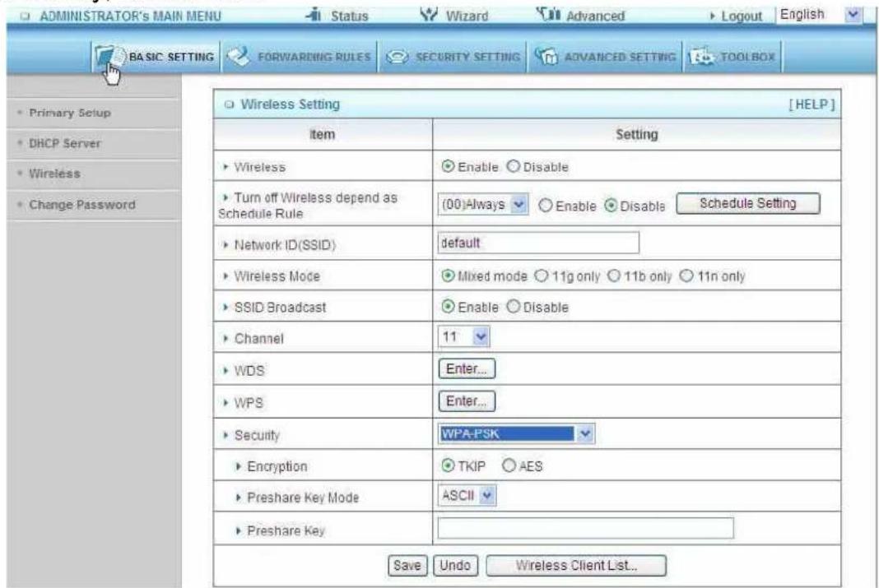
Task: Click the WDS Enter button
Action: point(467,369)
